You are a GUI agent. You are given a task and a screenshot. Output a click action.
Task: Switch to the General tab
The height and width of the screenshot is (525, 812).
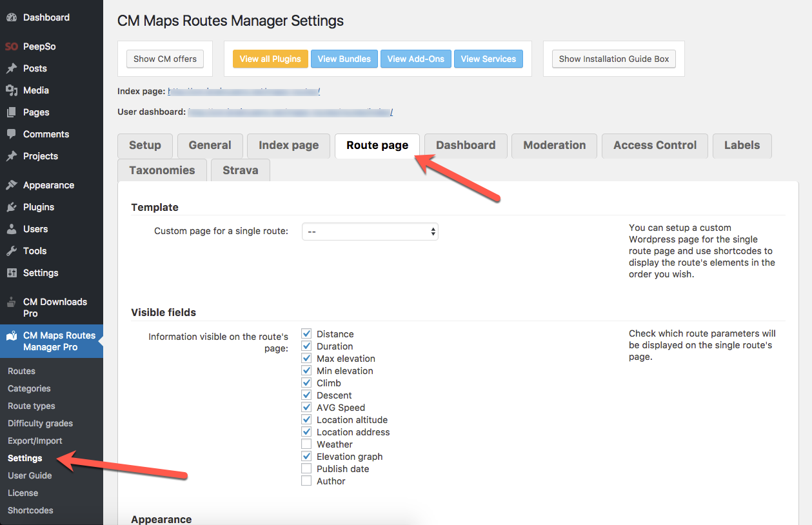point(210,146)
